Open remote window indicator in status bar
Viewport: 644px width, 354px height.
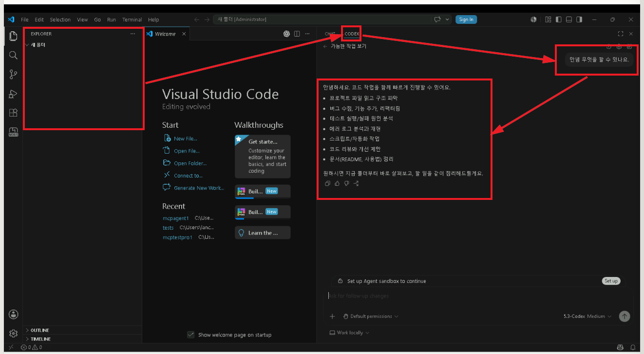[11, 347]
